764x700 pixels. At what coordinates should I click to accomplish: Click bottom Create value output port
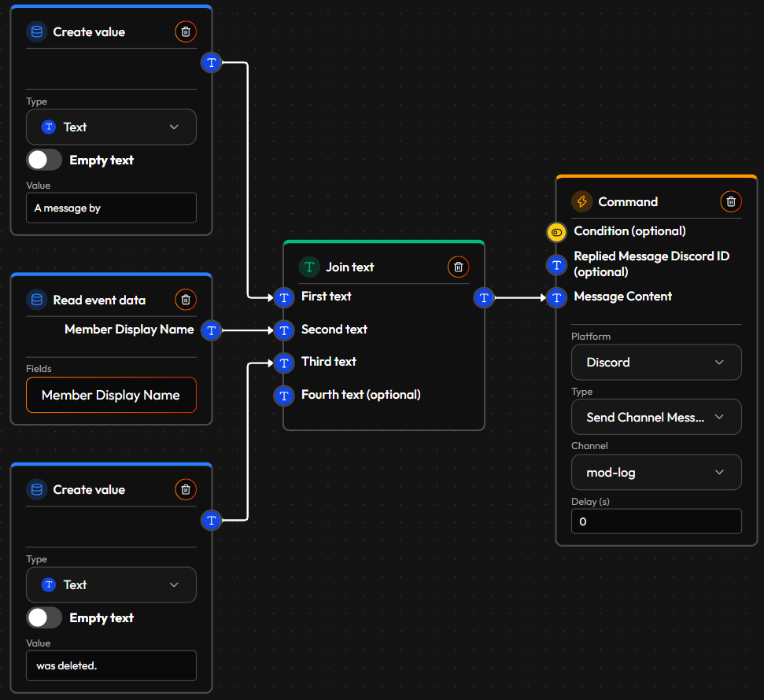pos(211,520)
